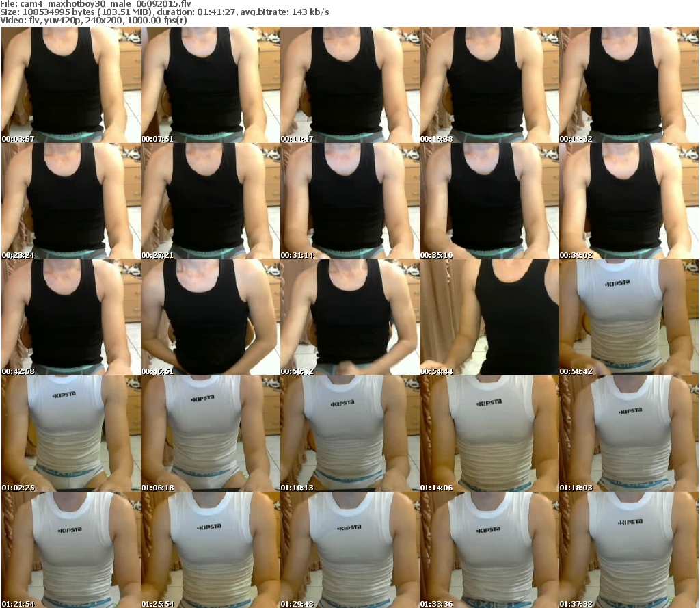Click the thumbnail captured at 01:29:43

(350, 550)
